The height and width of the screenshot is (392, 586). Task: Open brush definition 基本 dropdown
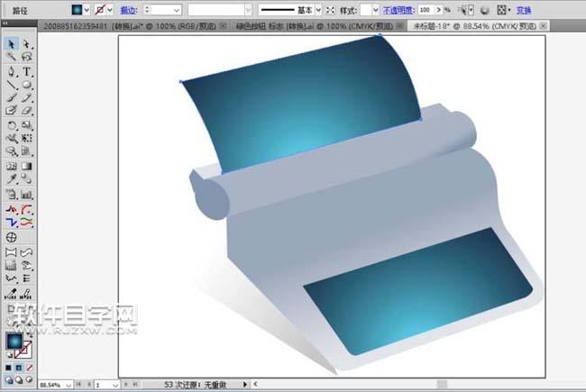[318, 10]
